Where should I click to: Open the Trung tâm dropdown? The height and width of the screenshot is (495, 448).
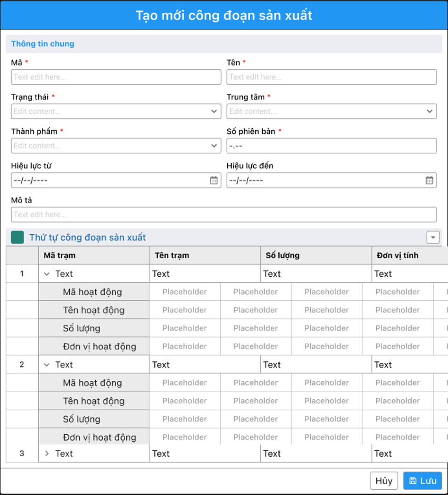331,111
